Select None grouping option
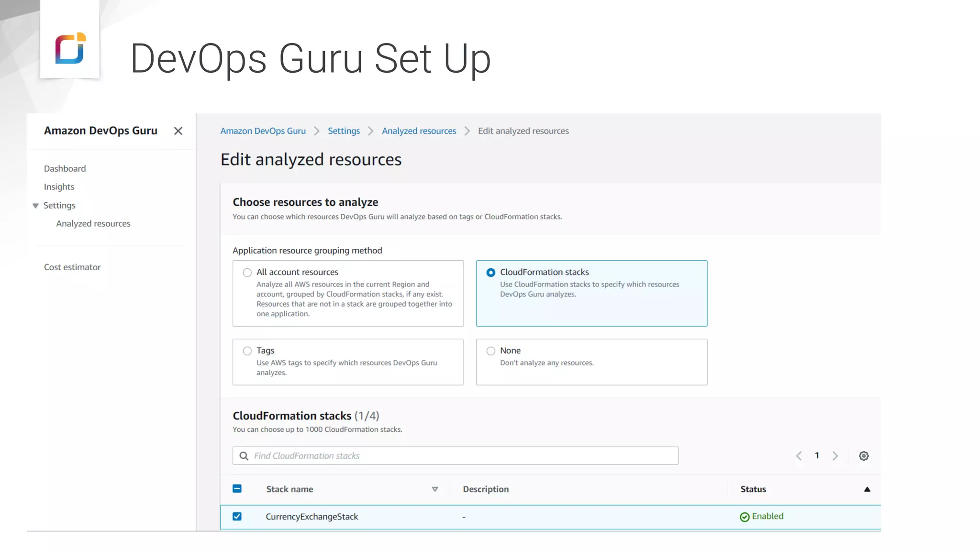This screenshot has height=551, width=980. 490,351
